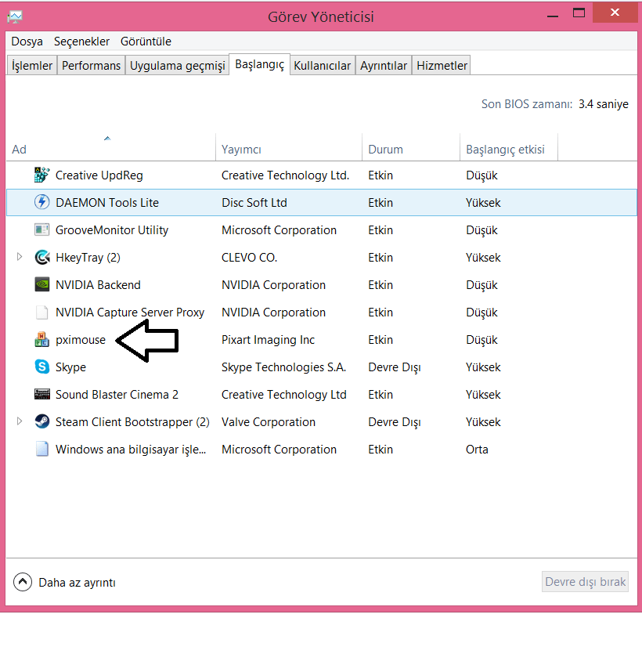Maximize the Görev Yöneticisi window

click(x=579, y=13)
